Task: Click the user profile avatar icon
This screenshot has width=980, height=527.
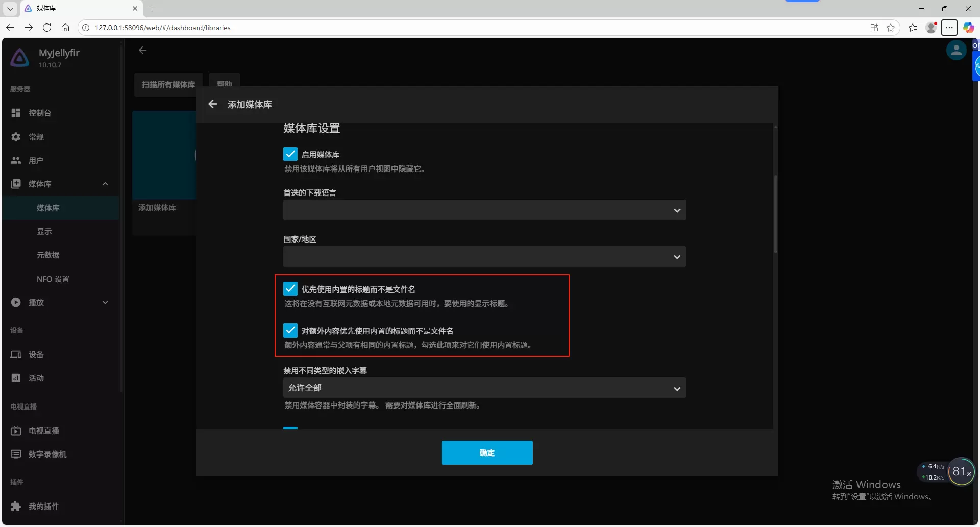Action: tap(956, 51)
